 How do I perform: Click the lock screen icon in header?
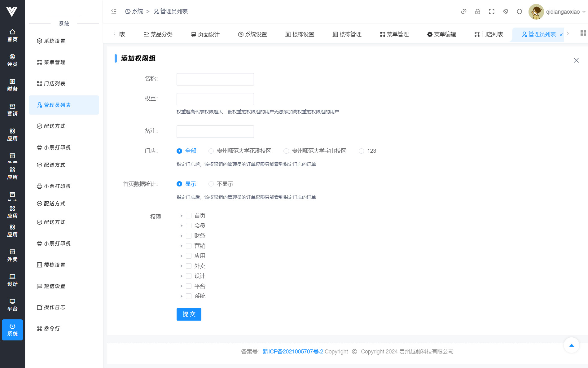pyautogui.click(x=477, y=12)
